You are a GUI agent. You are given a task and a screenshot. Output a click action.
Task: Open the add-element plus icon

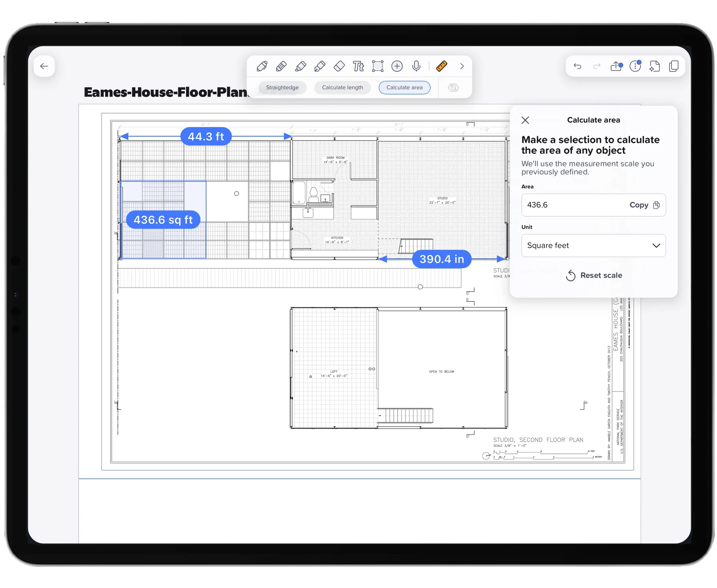point(397,66)
